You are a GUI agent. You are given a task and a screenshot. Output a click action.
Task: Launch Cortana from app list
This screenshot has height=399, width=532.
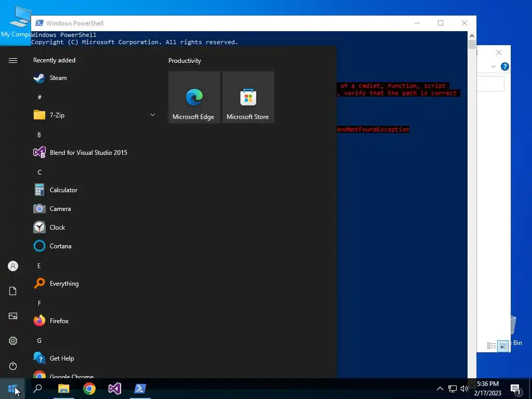(95, 246)
